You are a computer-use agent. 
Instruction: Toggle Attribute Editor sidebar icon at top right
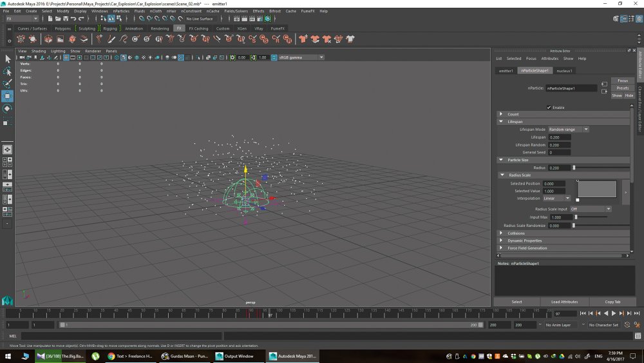[624, 19]
